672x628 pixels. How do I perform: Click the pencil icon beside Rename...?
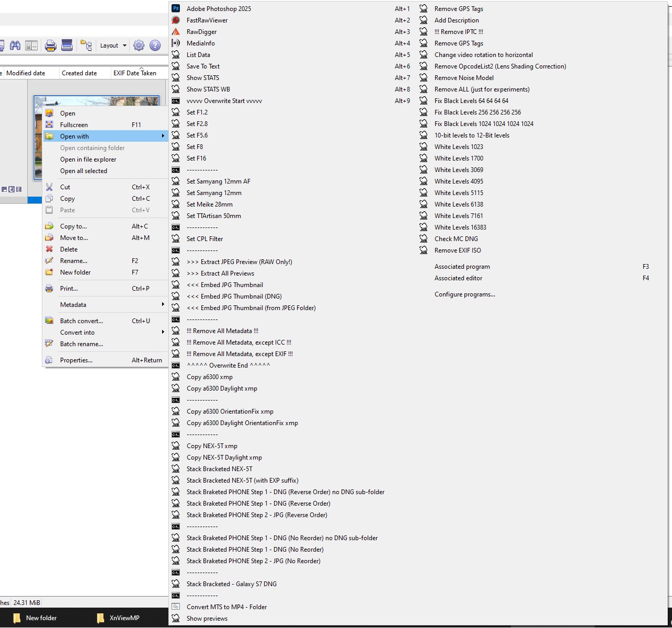pyautogui.click(x=49, y=260)
